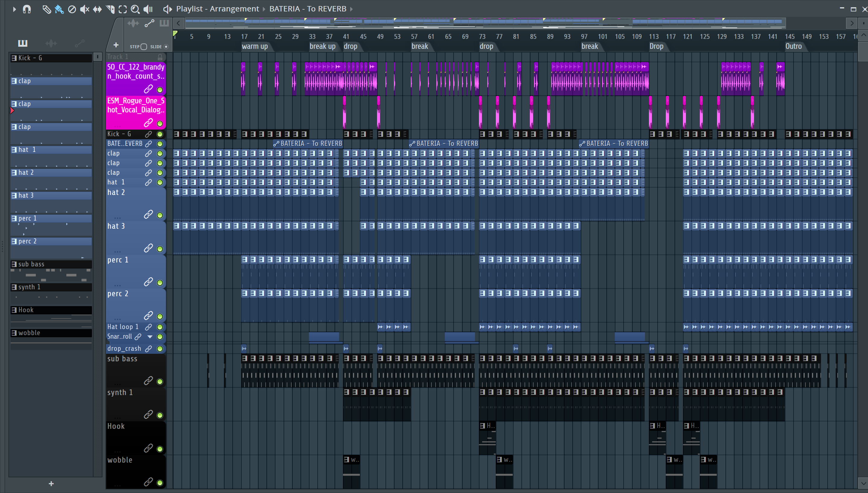868x493 pixels.
Task: Select the pencil Draw tool
Action: tap(47, 9)
